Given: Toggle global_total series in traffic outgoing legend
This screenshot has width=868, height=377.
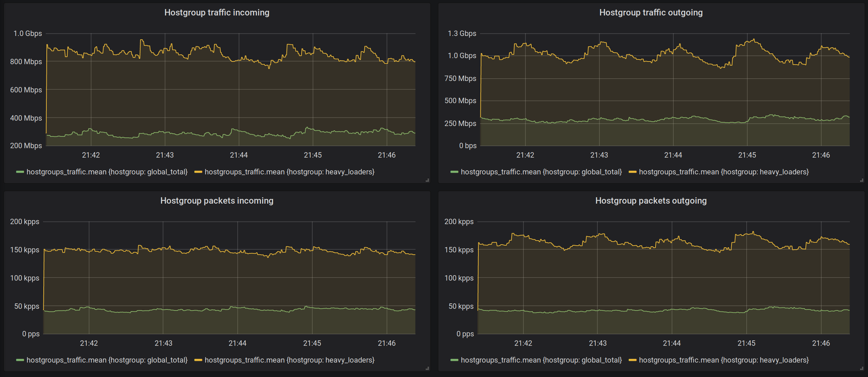Looking at the screenshot, I should point(541,172).
